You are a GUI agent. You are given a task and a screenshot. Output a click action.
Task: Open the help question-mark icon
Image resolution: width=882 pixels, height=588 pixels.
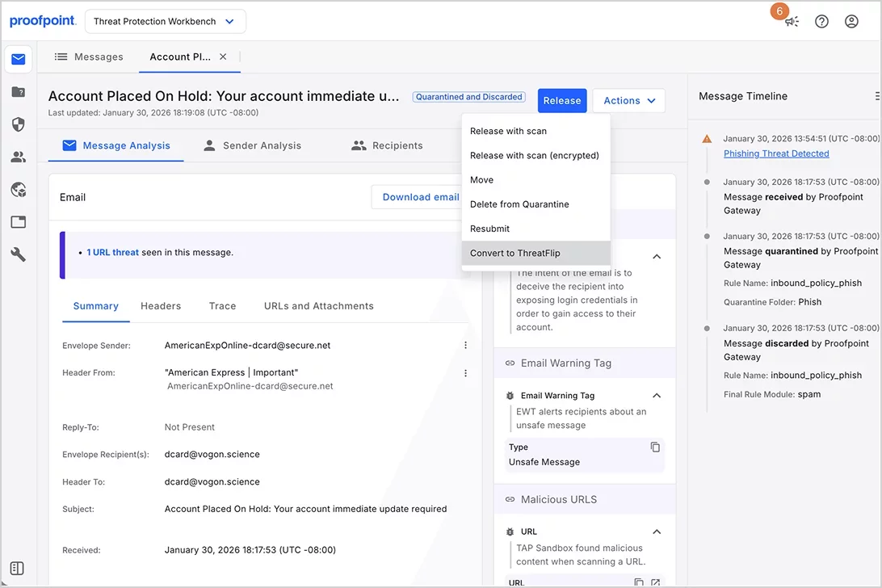[821, 21]
